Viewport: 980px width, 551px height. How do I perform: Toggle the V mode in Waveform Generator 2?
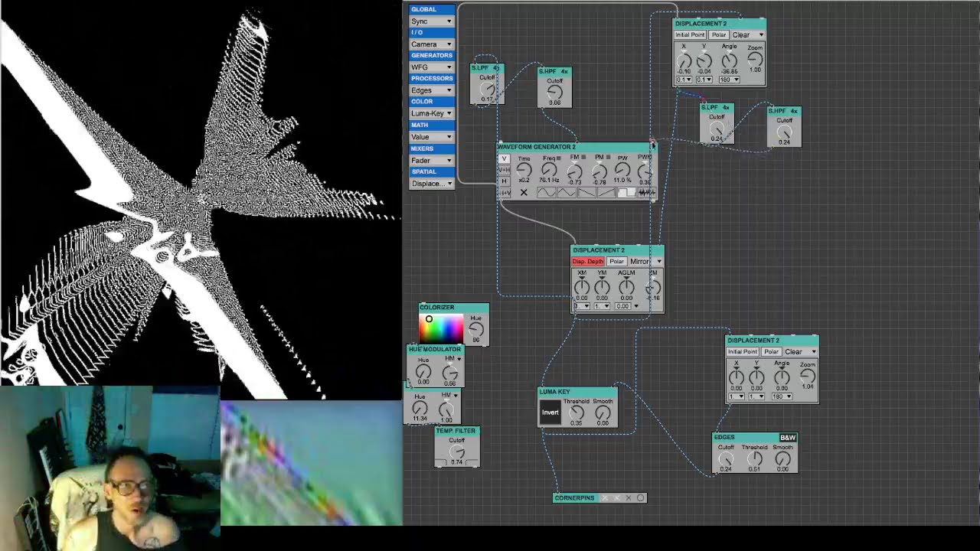pos(504,158)
